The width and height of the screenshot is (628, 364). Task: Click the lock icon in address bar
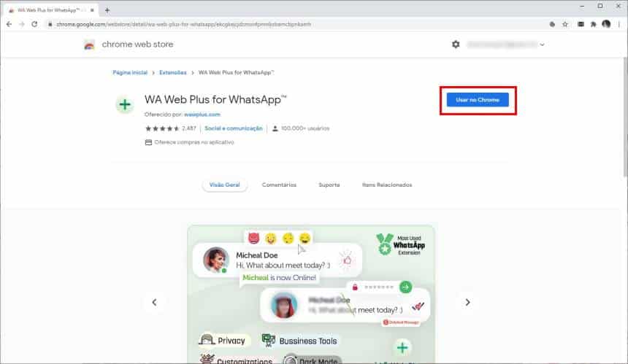point(50,24)
